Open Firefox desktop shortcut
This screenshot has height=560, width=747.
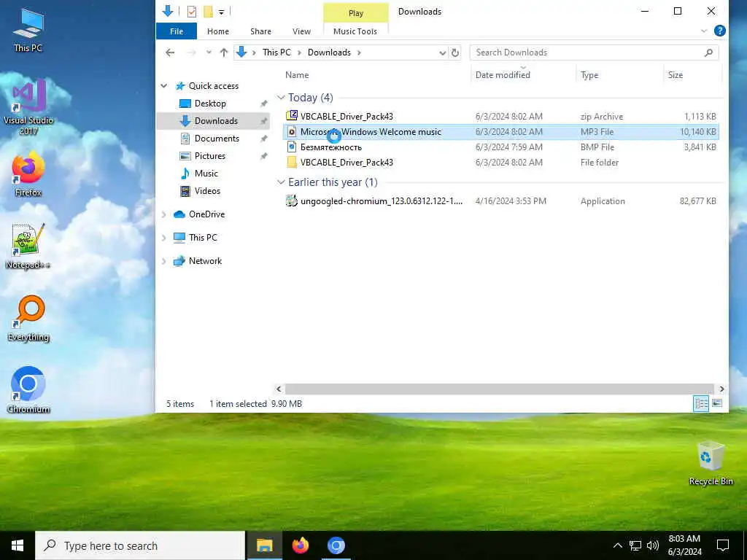(x=28, y=174)
